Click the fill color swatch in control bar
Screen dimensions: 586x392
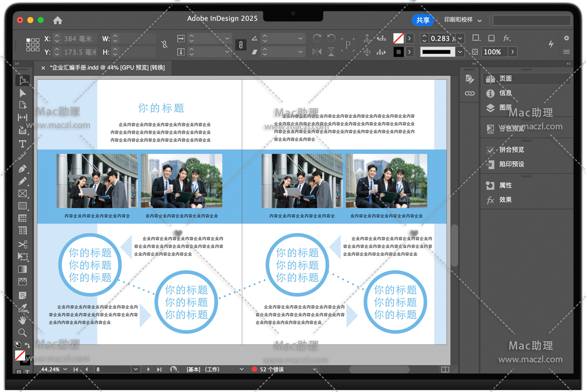pos(399,38)
